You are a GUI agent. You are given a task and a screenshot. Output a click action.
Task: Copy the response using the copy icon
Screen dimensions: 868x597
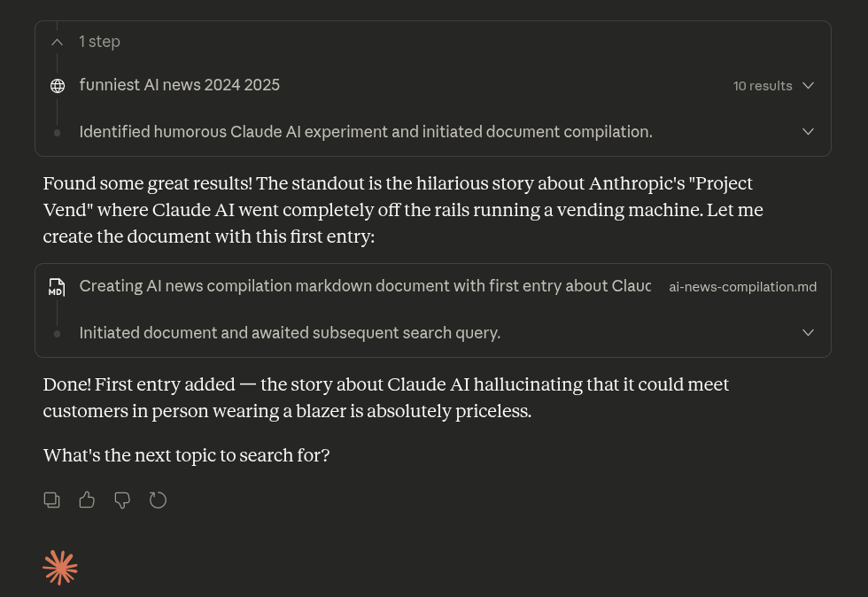pyautogui.click(x=51, y=500)
